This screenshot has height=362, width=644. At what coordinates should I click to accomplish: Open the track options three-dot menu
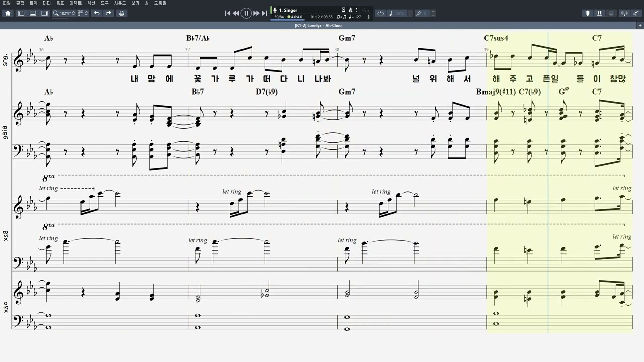[357, 10]
